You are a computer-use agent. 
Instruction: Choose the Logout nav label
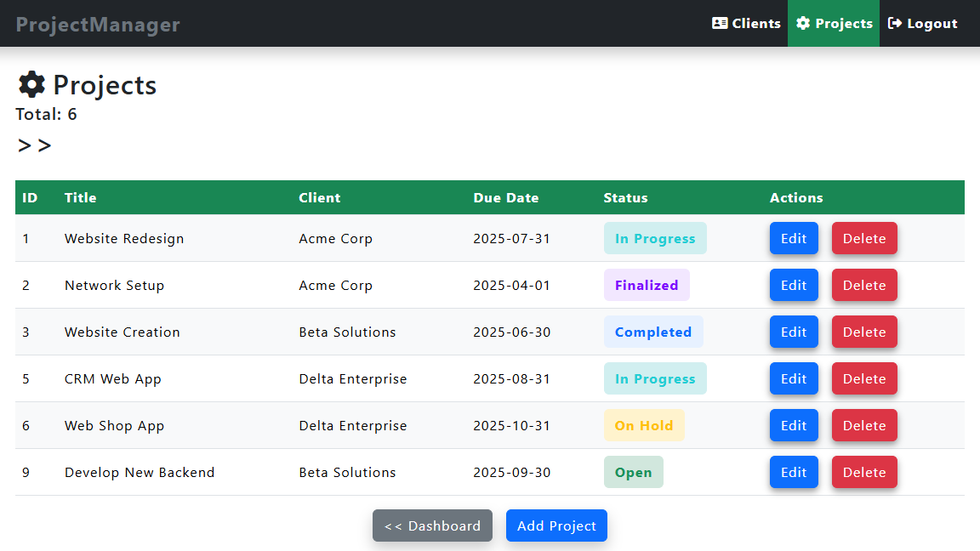click(x=932, y=23)
